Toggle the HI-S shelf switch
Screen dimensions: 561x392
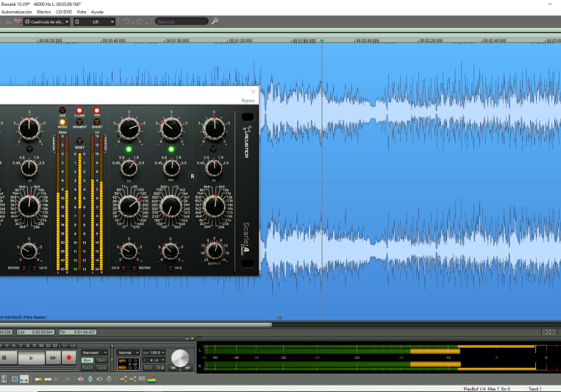[x=171, y=268]
